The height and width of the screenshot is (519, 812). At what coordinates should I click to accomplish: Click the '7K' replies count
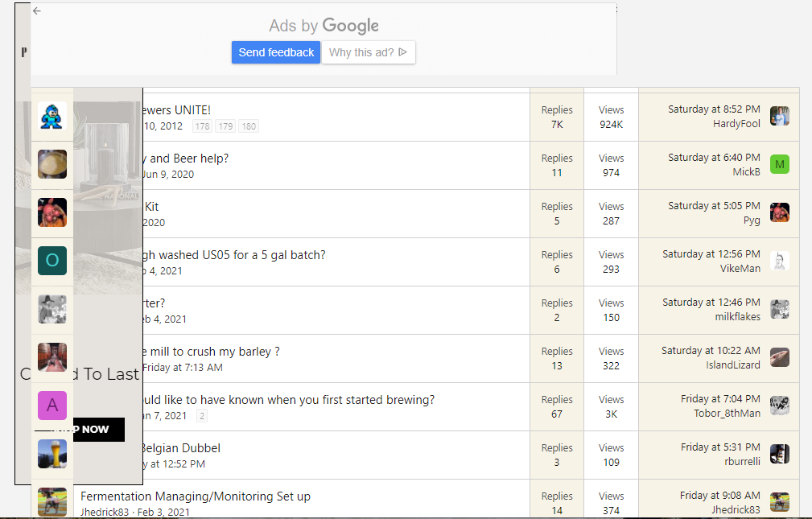[x=557, y=124]
